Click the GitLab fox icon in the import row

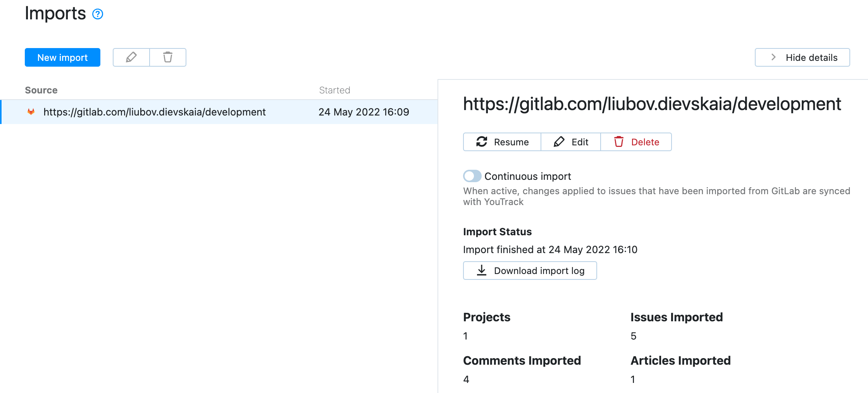pos(32,112)
